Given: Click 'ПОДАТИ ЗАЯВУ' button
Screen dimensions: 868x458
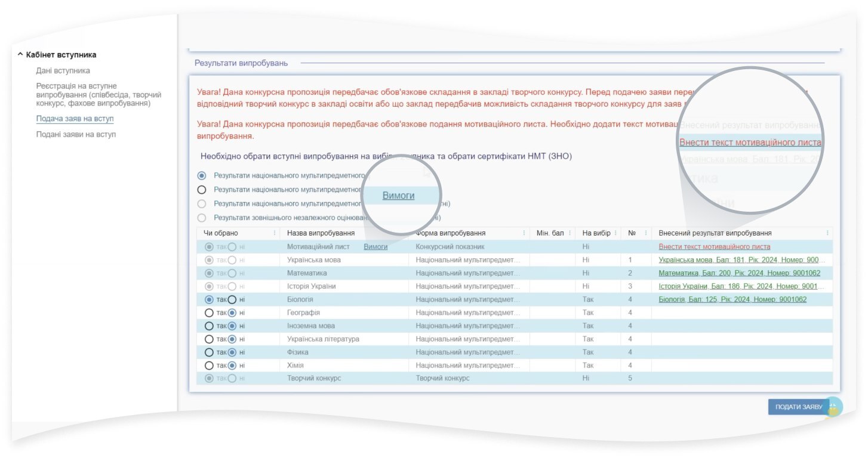Looking at the screenshot, I should 798,407.
